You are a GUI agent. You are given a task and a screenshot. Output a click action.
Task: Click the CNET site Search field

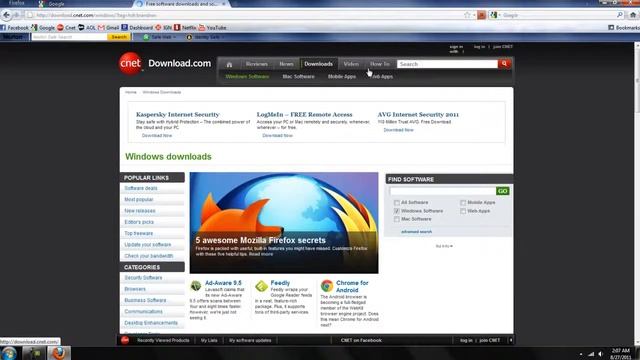tap(447, 64)
